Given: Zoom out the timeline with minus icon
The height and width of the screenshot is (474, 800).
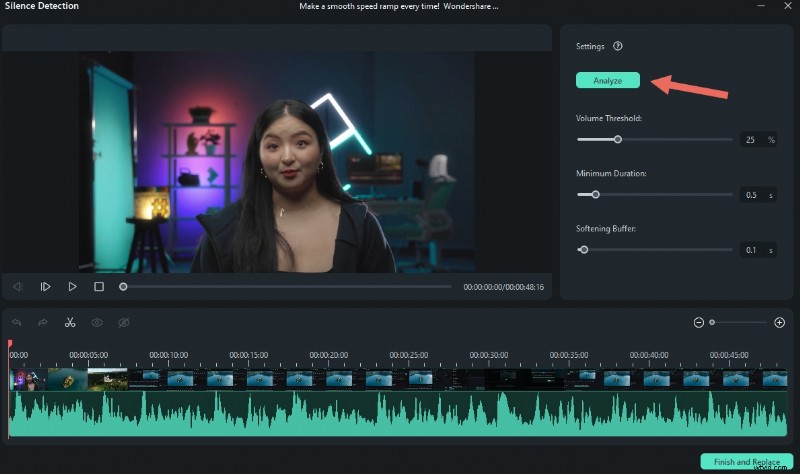Looking at the screenshot, I should pyautogui.click(x=698, y=322).
